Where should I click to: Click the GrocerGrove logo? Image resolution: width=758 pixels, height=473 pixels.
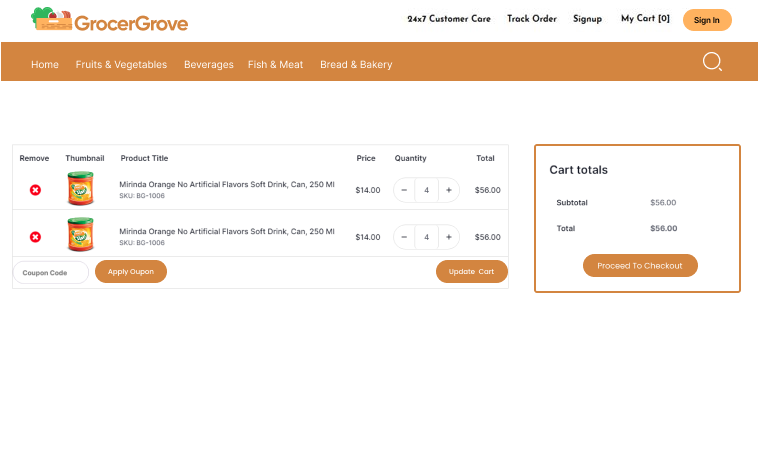109,20
